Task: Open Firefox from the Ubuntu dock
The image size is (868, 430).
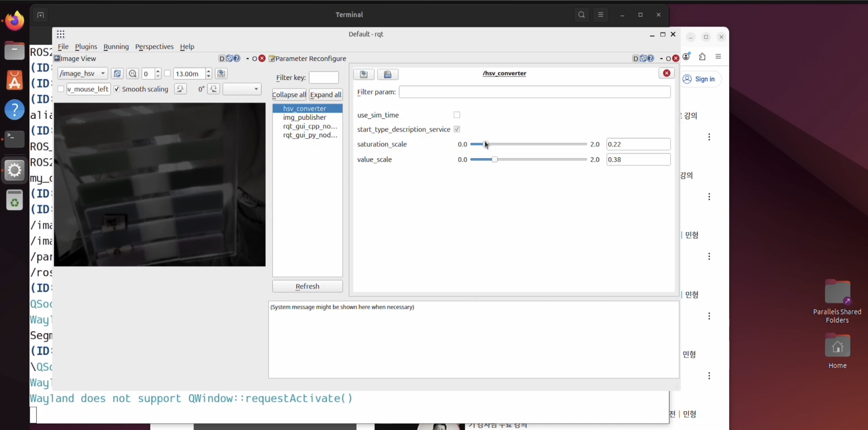Action: pos(15,21)
